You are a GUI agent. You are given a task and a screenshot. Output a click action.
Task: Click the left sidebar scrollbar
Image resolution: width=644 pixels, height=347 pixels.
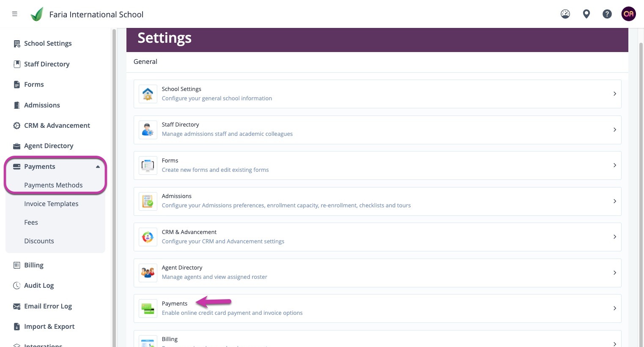pos(114,187)
